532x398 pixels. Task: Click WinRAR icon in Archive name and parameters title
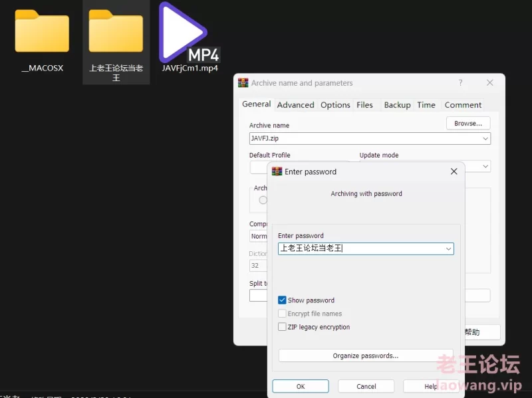click(x=243, y=82)
